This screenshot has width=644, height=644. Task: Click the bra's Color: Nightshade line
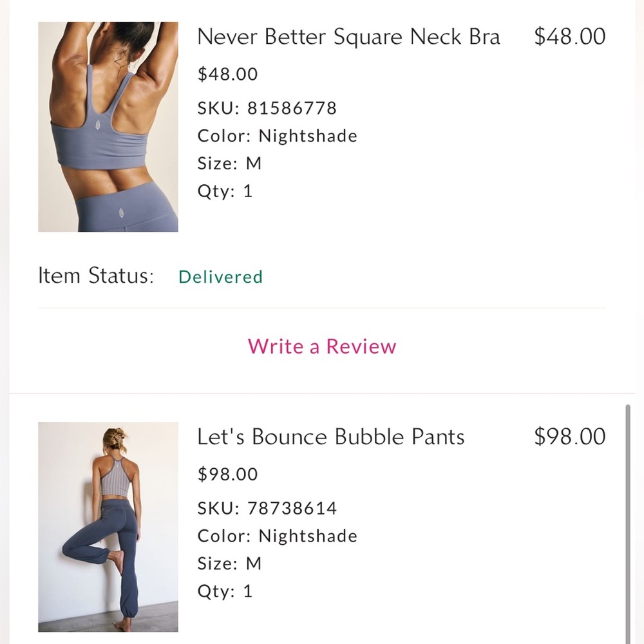click(x=277, y=136)
